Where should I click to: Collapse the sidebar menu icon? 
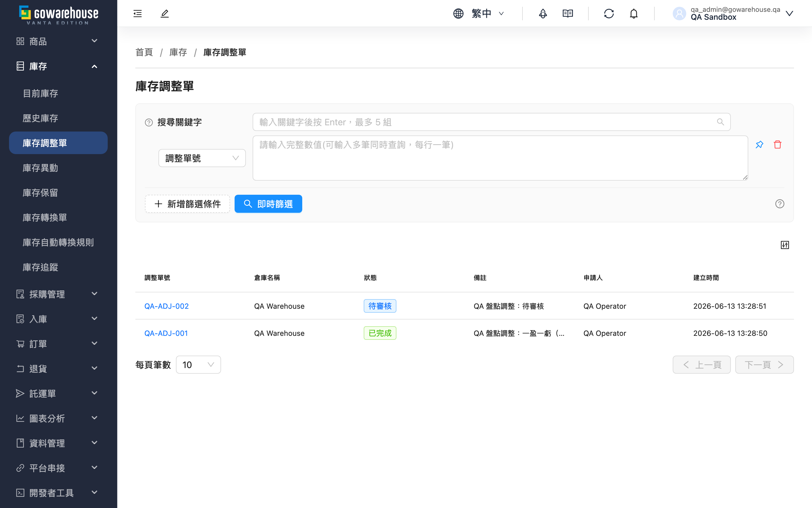coord(138,14)
